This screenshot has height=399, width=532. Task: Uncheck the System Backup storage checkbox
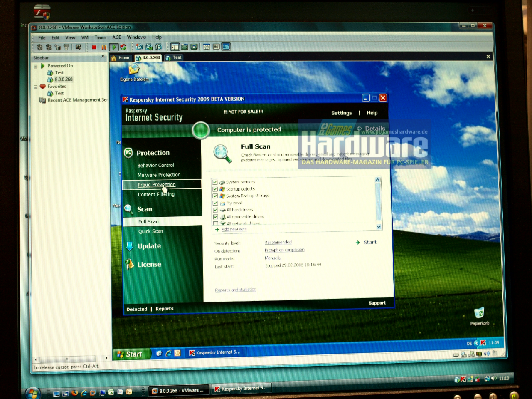click(215, 196)
